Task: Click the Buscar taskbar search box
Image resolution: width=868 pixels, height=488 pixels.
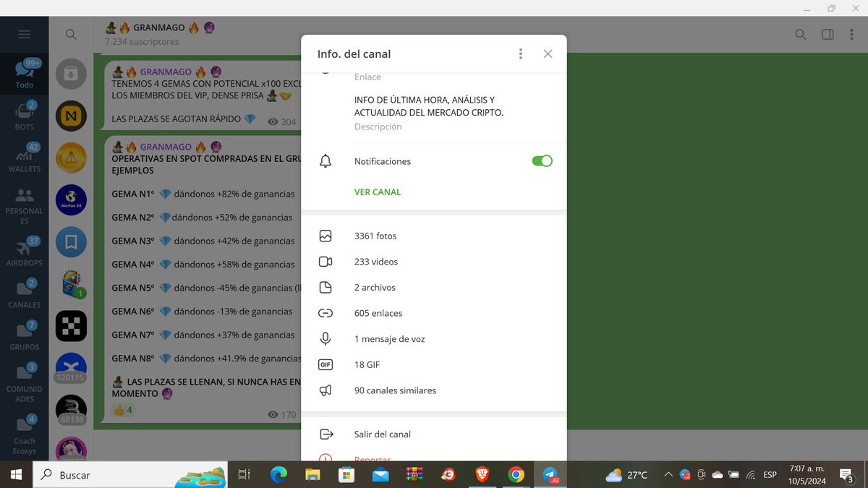Action: (130, 475)
